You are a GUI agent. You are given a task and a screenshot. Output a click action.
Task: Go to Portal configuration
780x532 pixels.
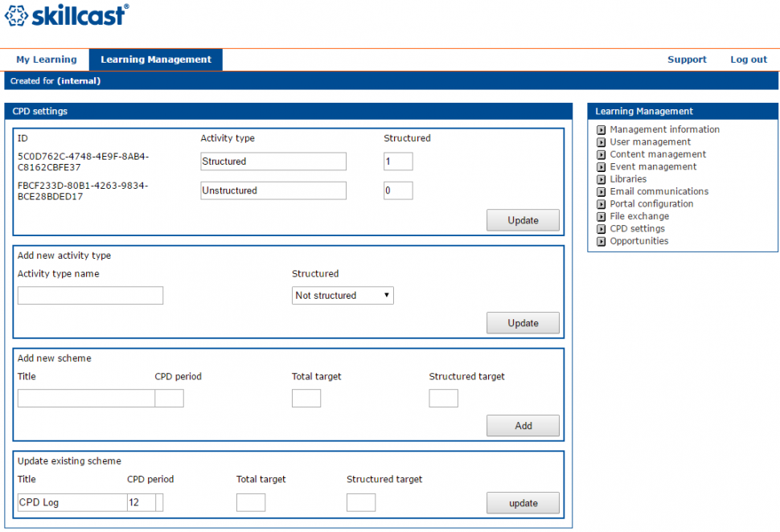click(651, 204)
